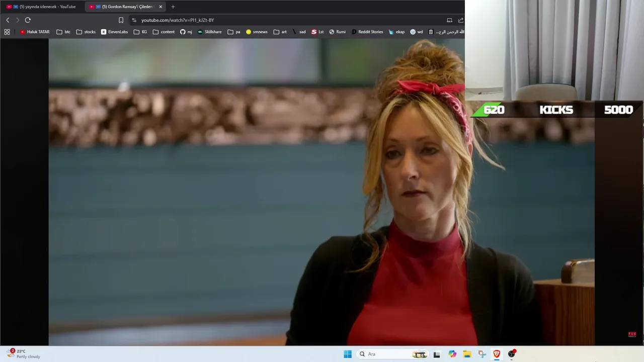Expand the pa bookmark folder

234,32
